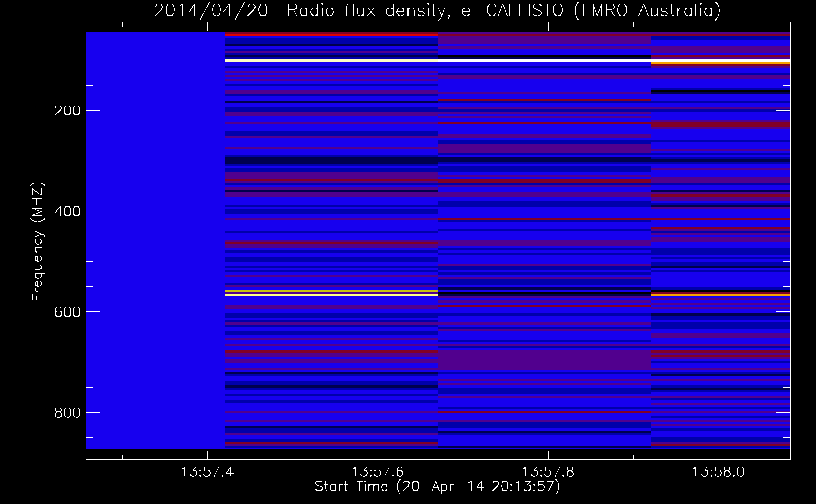Click the yellow double line near 560 MHz
Screen dimensions: 816x504
click(x=331, y=293)
